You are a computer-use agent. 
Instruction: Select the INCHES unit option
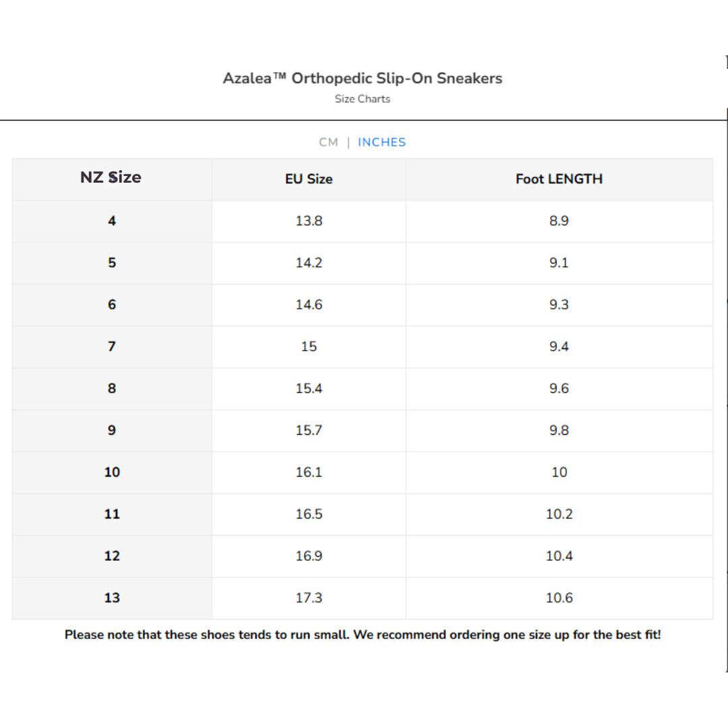382,142
